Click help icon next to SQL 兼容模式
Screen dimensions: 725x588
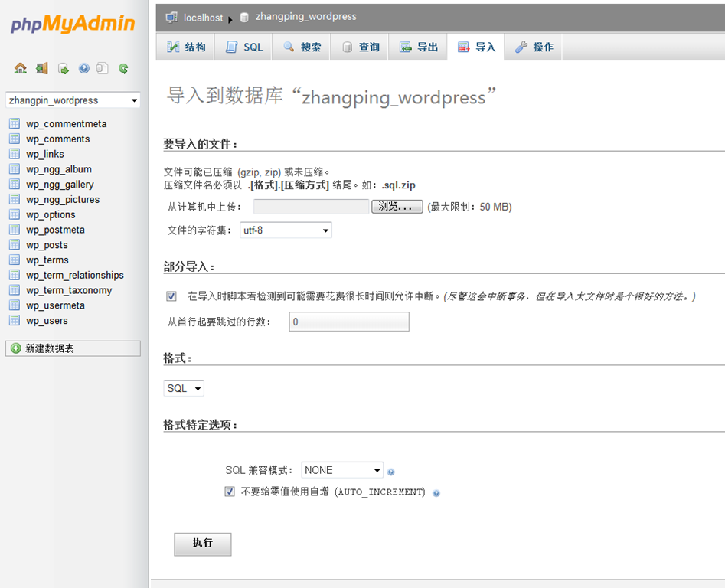coord(391,472)
